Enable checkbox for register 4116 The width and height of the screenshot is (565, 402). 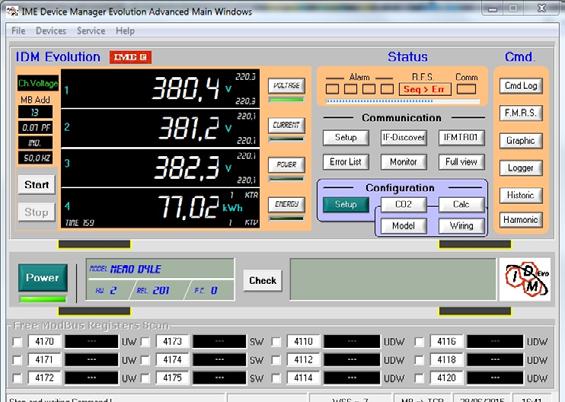419,341
